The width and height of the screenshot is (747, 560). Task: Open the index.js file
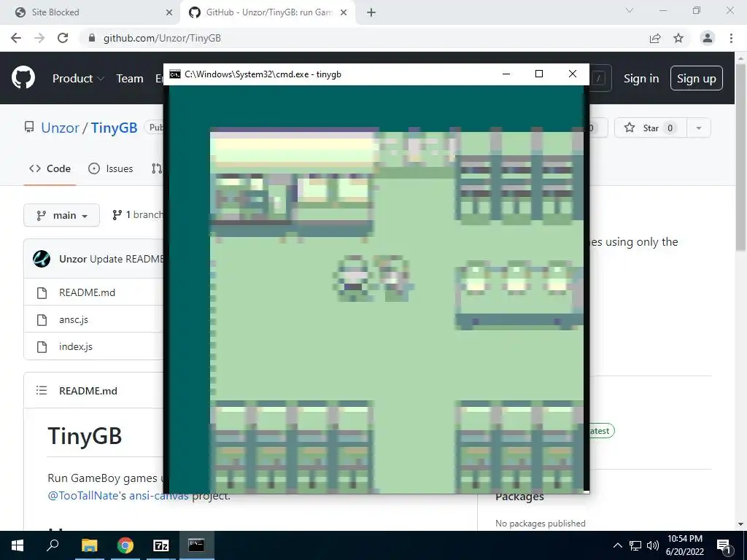[75, 346]
